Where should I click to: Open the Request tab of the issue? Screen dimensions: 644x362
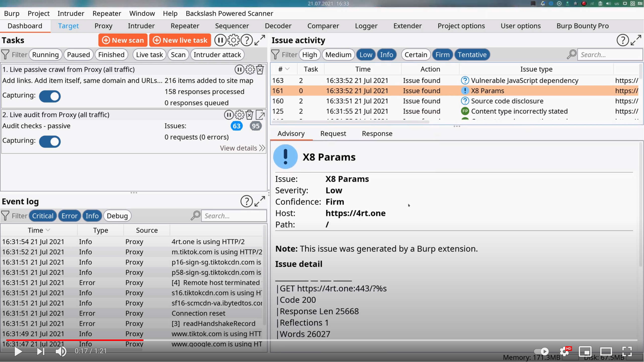point(333,133)
